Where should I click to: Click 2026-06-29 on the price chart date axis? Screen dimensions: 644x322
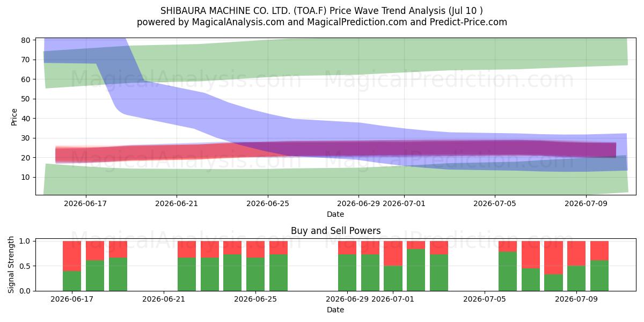pyautogui.click(x=358, y=204)
